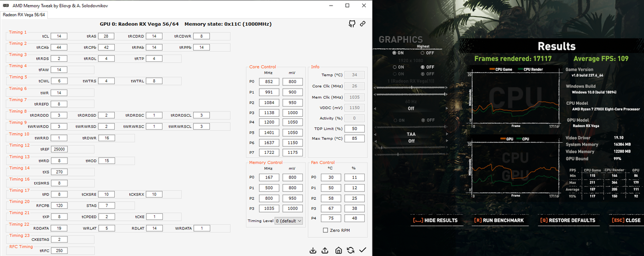The height and width of the screenshot is (256, 644).
Task: Click the tREF field showing 25000
Action: pyautogui.click(x=59, y=149)
